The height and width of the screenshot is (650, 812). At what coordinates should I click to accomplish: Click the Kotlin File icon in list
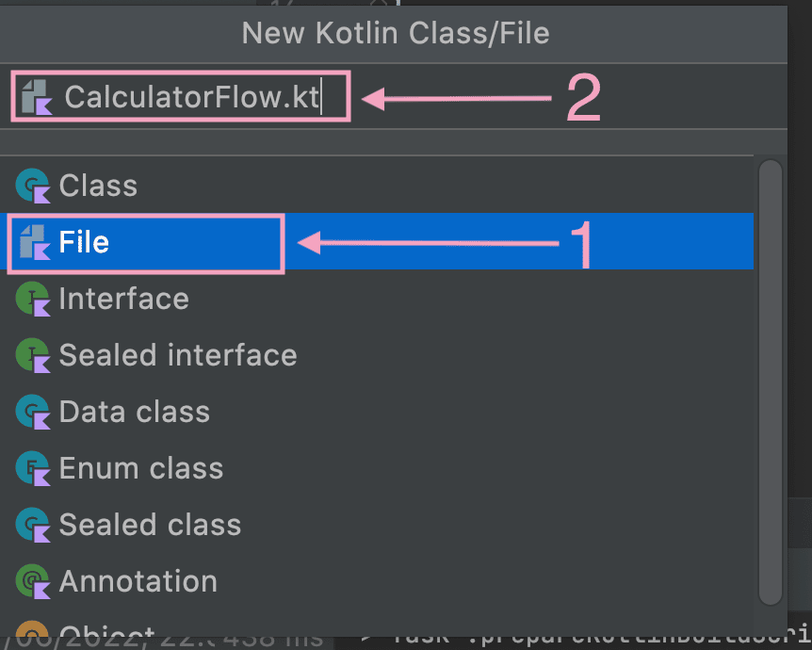[x=35, y=242]
